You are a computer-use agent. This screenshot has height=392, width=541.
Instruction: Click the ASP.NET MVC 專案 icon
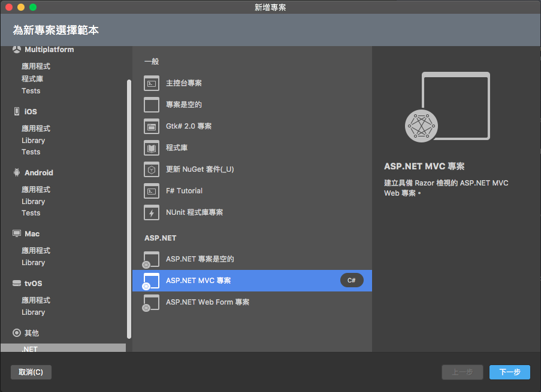tap(151, 281)
